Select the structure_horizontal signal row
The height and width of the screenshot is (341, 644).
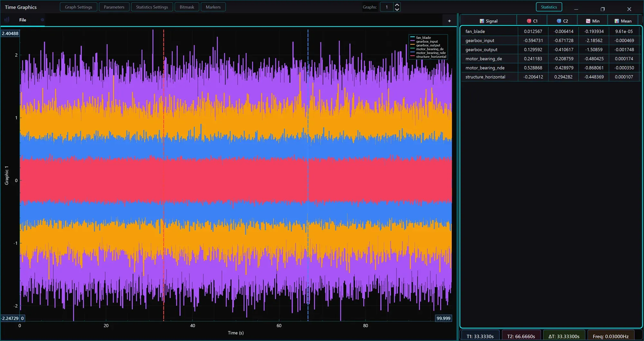(x=550, y=77)
